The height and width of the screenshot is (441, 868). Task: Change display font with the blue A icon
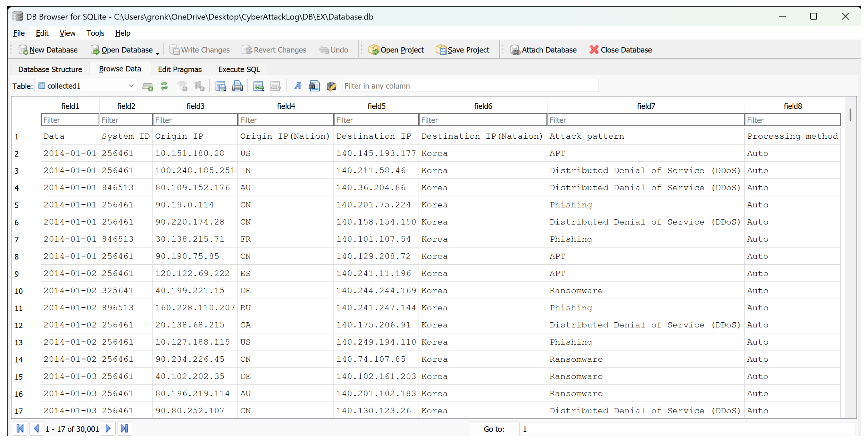[x=297, y=86]
